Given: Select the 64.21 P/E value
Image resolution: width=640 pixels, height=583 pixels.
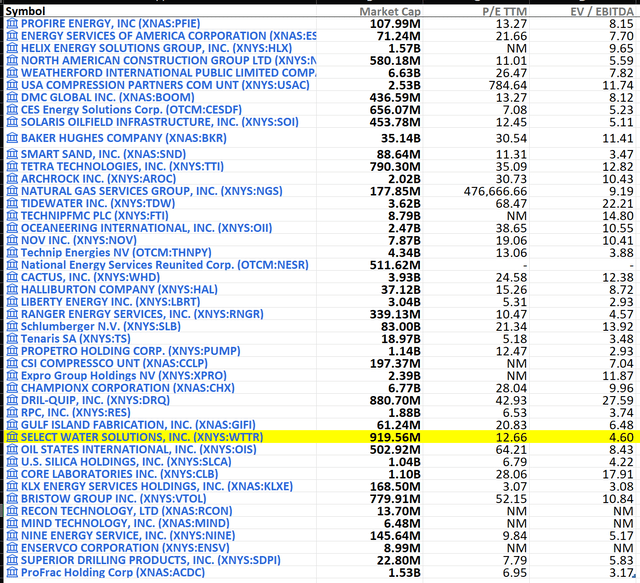Looking at the screenshot, I should tap(511, 449).
